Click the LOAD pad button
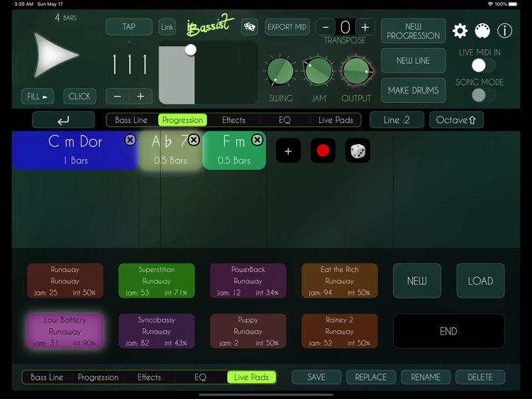Image resolution: width=532 pixels, height=399 pixels. click(x=480, y=281)
